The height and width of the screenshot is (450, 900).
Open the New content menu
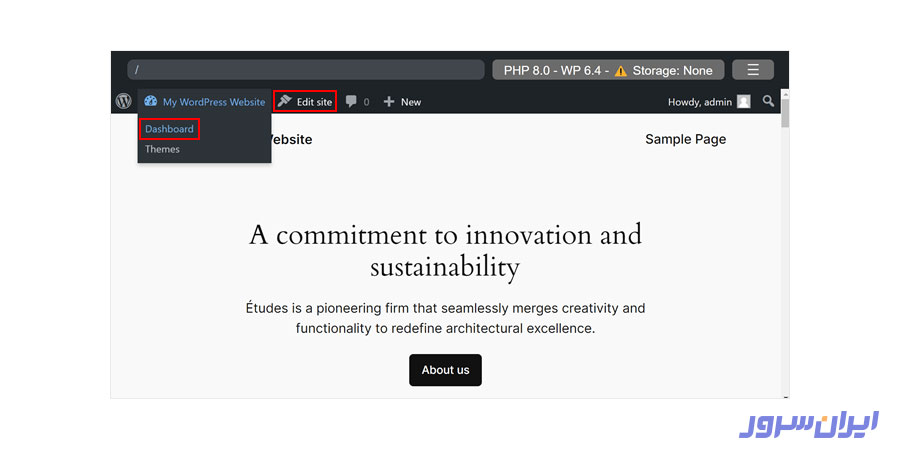(402, 102)
